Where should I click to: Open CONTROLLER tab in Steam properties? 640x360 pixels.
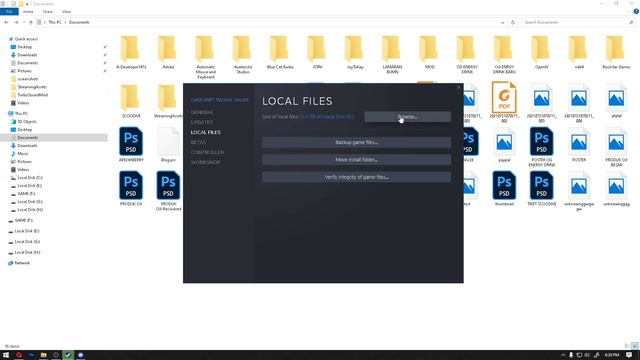pyautogui.click(x=207, y=152)
